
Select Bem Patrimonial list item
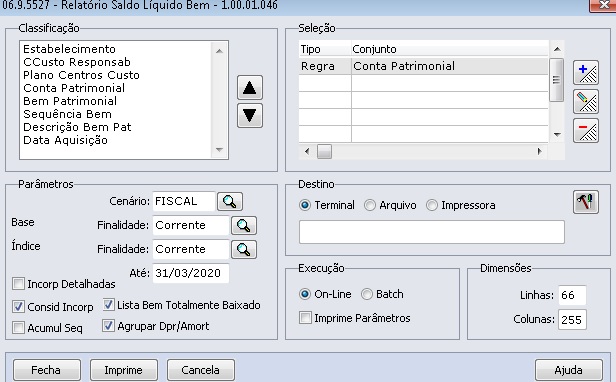click(x=70, y=101)
